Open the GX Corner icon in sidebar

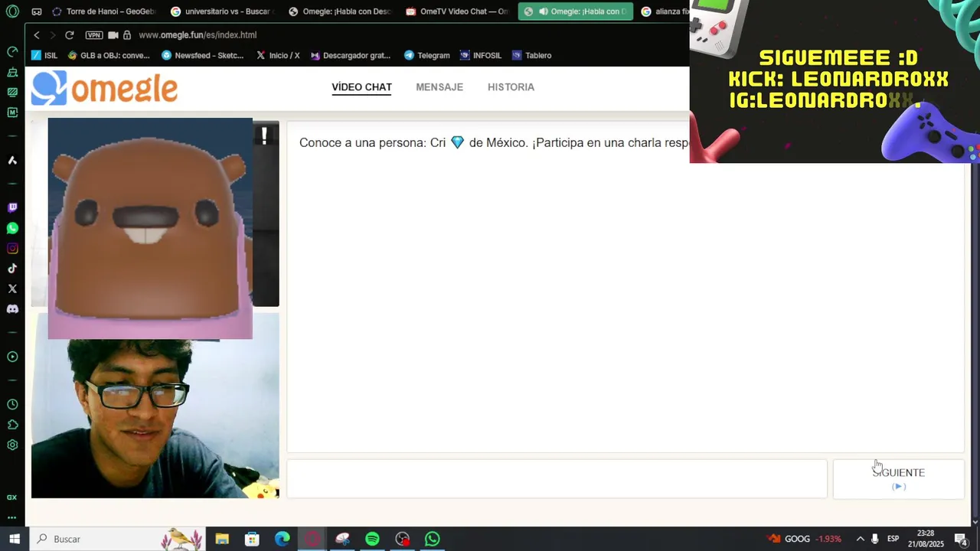tap(12, 497)
